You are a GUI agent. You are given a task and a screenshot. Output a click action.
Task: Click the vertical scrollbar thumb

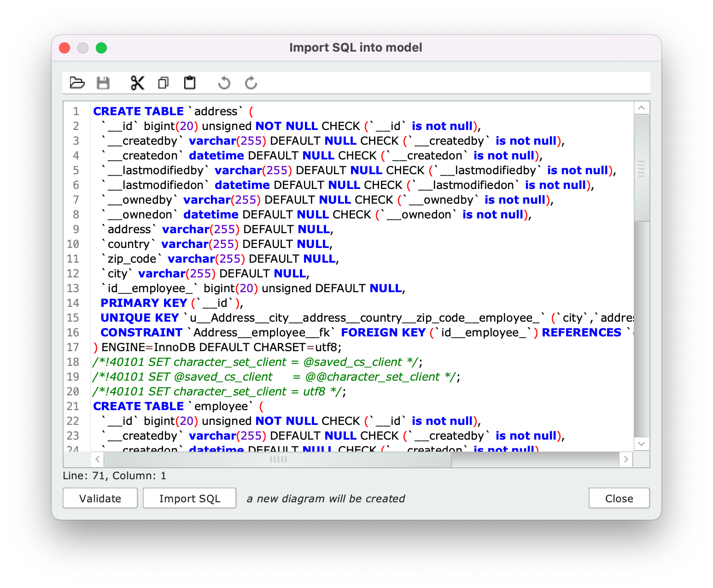coord(642,169)
